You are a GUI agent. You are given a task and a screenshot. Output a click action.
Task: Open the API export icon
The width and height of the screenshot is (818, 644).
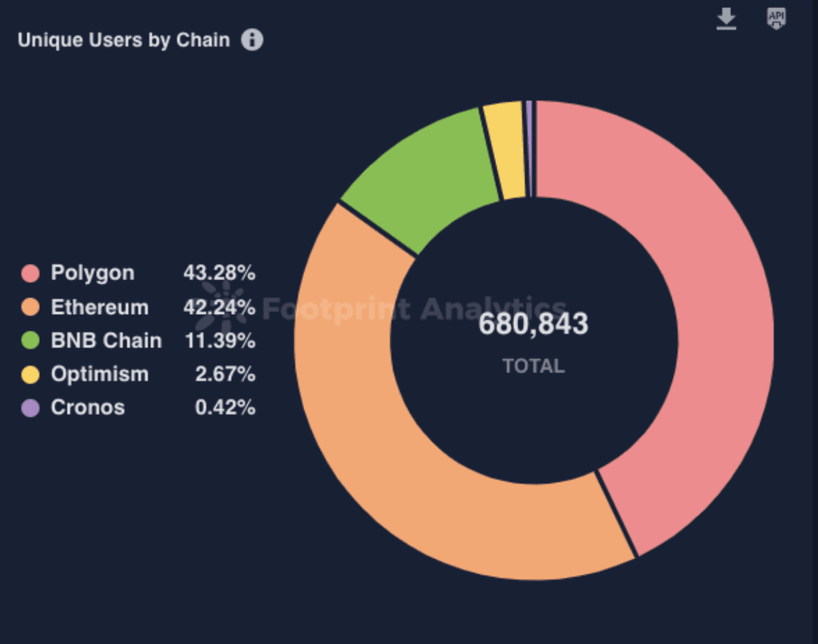click(x=776, y=19)
